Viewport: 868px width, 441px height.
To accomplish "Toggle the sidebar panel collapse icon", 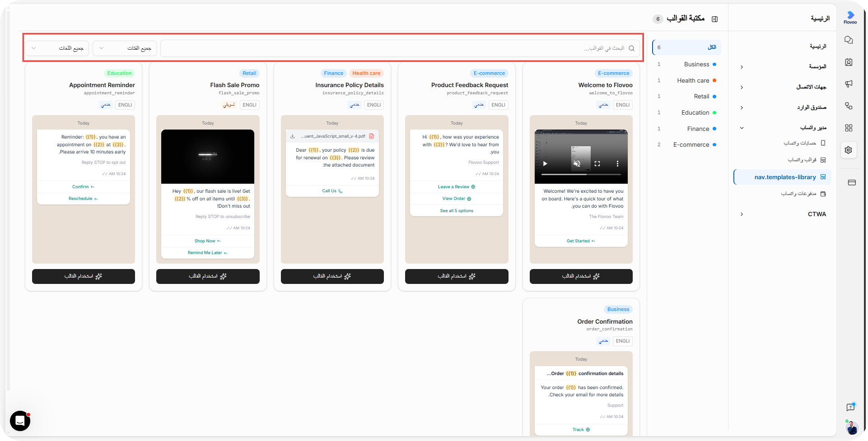I will coord(714,19).
